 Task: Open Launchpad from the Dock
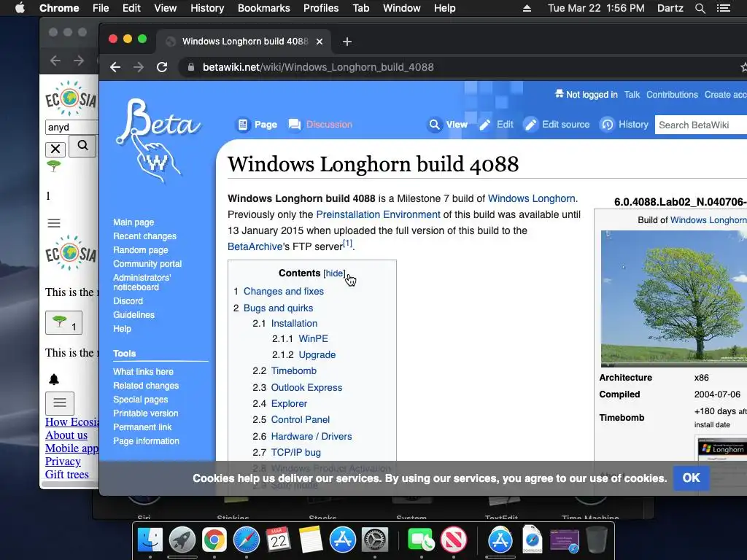tap(182, 540)
